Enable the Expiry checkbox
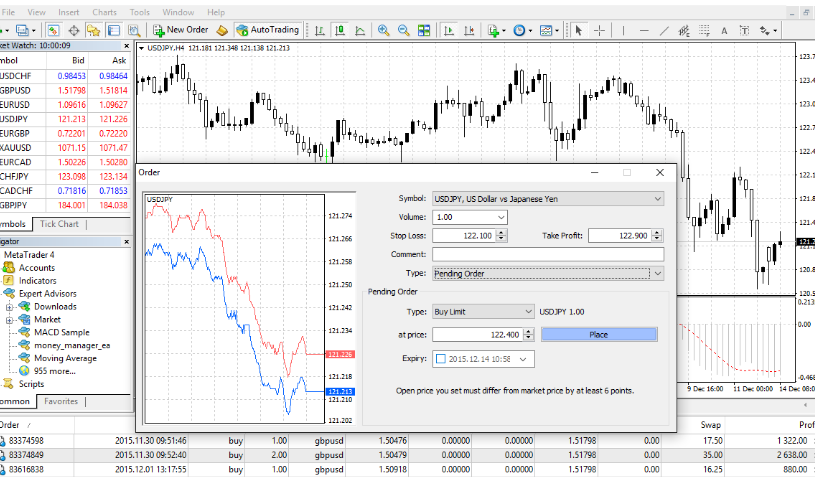Screen dimensions: 815x477 pyautogui.click(x=441, y=359)
